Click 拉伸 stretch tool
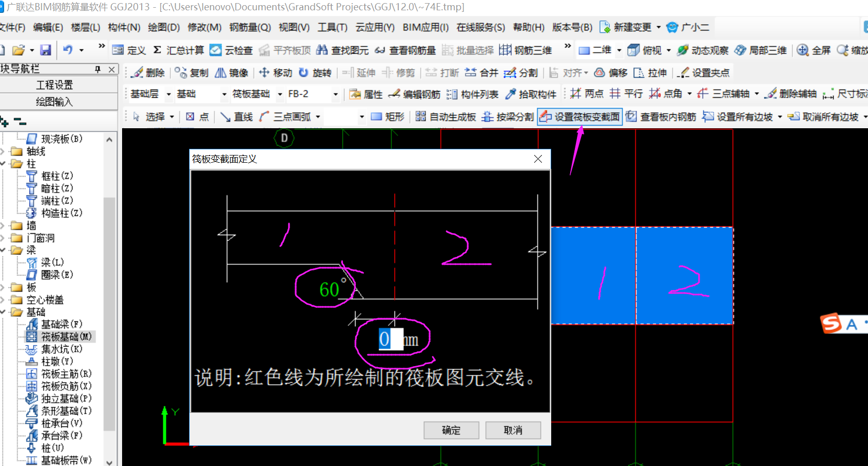The image size is (868, 466). coord(650,73)
